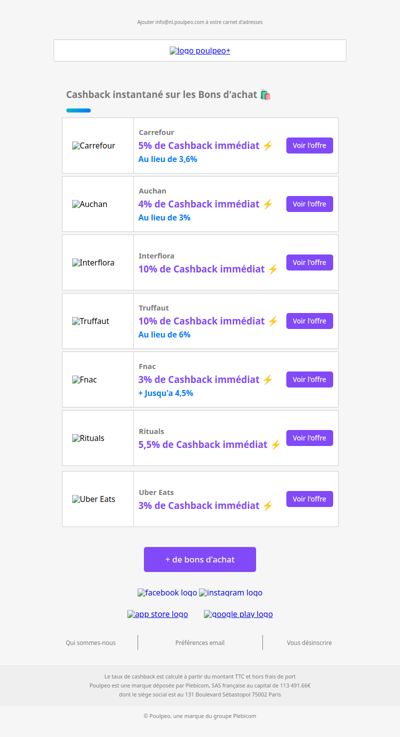The image size is (400, 737).
Task: Click the Interflora logo image
Action: 93,263
